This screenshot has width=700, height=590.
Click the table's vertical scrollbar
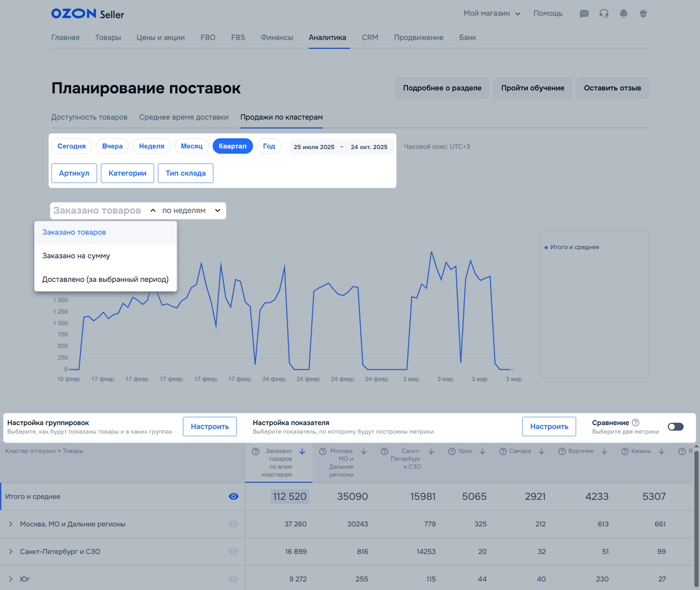tap(696, 516)
